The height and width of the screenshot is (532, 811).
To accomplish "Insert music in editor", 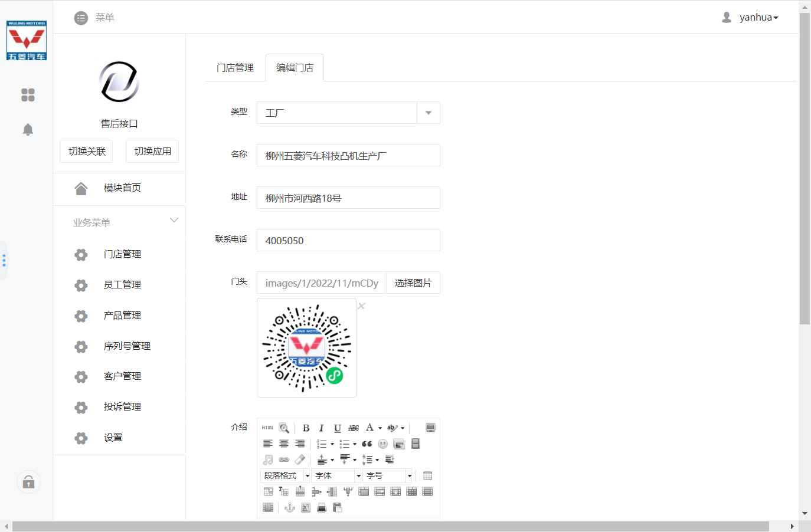I will (267, 459).
